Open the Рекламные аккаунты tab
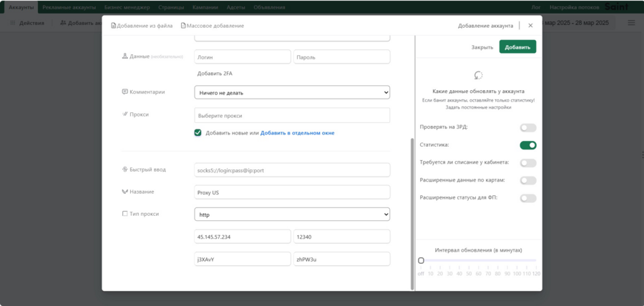This screenshot has height=306, width=644. point(69,7)
